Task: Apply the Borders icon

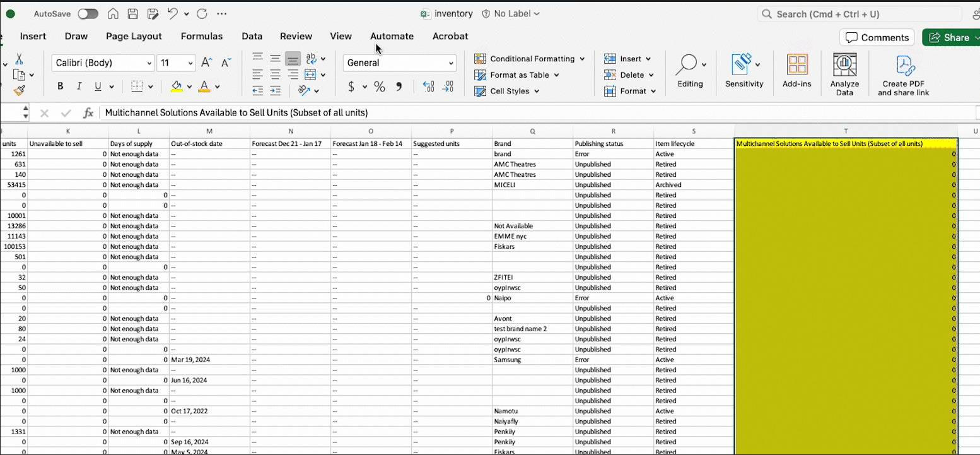Action: [137, 86]
